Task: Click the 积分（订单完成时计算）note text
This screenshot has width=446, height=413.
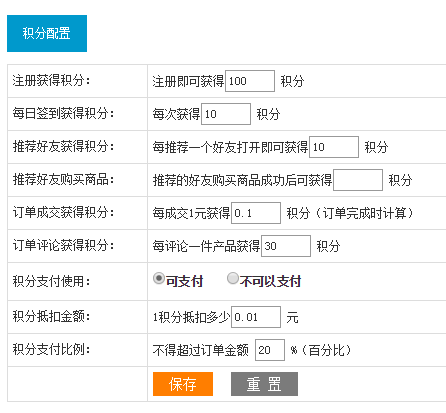Action: (350, 213)
